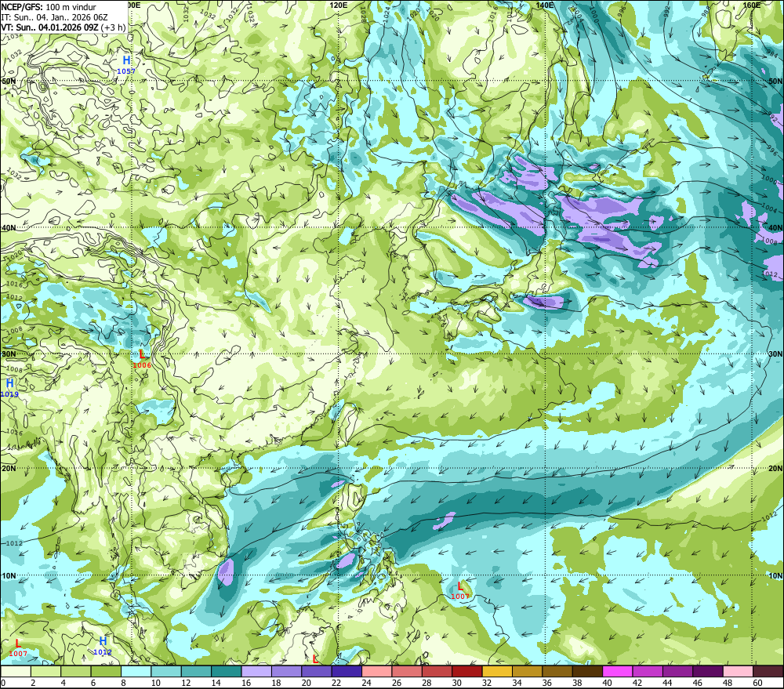Click the red L 1007 marker east of the Philippines
The width and height of the screenshot is (784, 689).
[x=460, y=586]
